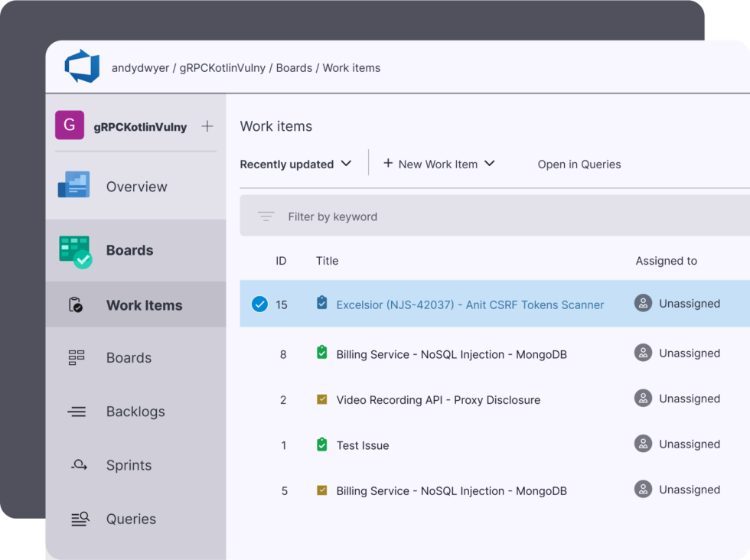The width and height of the screenshot is (750, 560).
Task: Select the Sprints icon
Action: pyautogui.click(x=77, y=465)
